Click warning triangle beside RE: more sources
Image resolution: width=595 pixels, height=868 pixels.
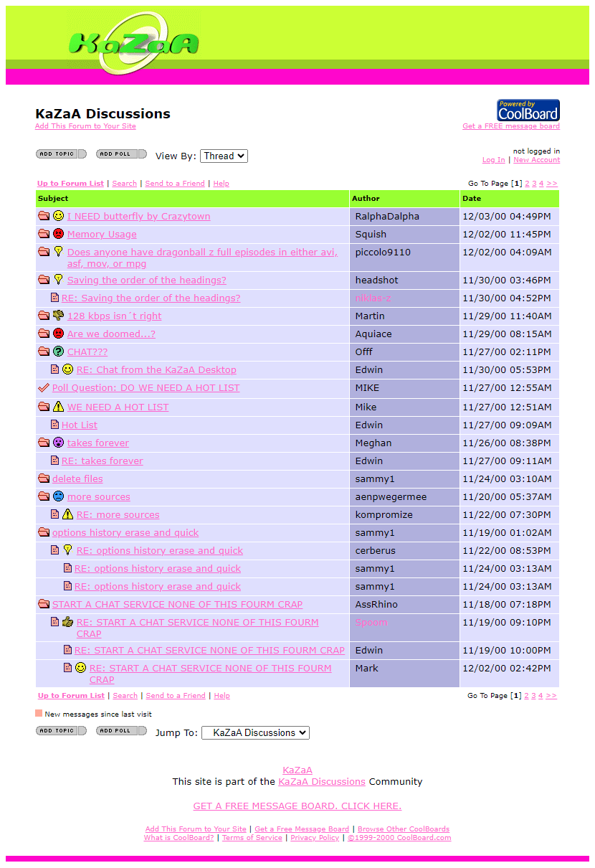[68, 514]
